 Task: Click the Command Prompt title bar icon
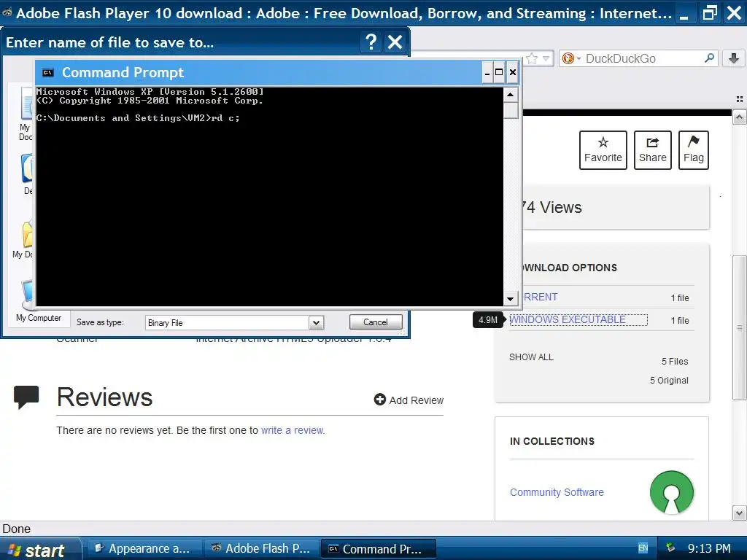tap(47, 72)
